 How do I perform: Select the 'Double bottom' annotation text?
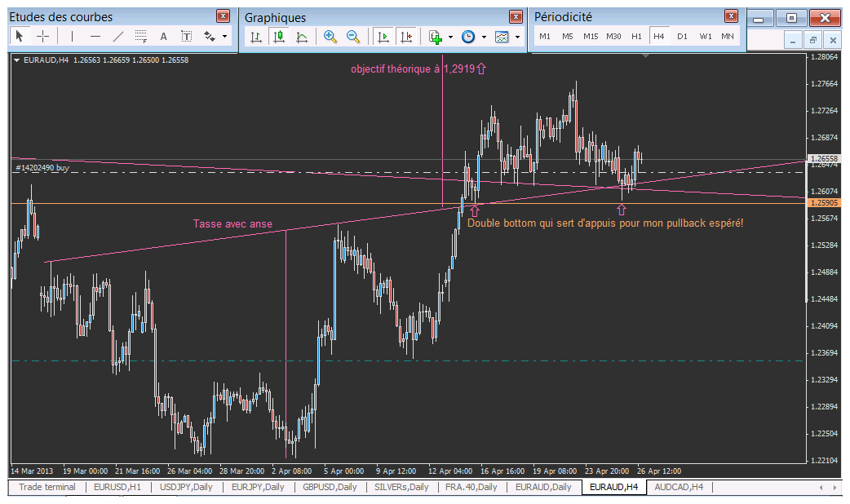click(x=605, y=223)
